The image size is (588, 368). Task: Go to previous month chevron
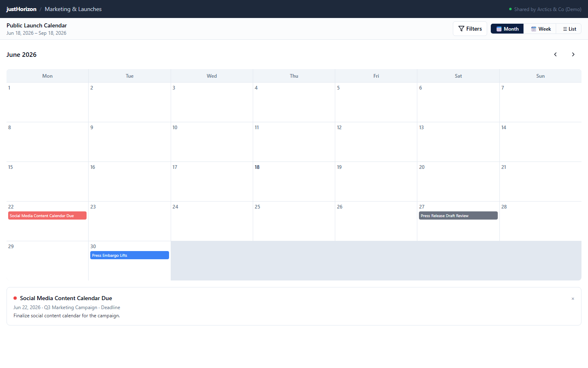[555, 54]
